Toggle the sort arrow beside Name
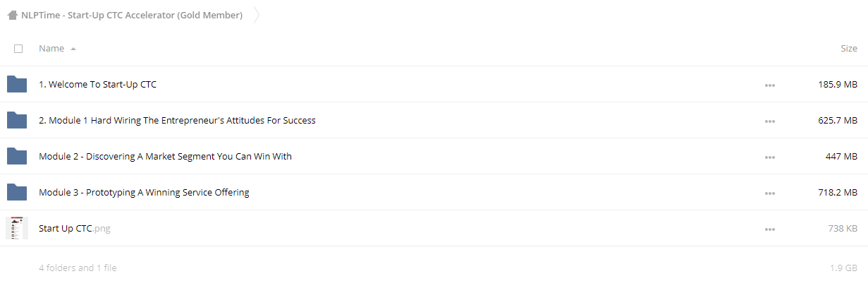This screenshot has height=305, width=868. (73, 49)
